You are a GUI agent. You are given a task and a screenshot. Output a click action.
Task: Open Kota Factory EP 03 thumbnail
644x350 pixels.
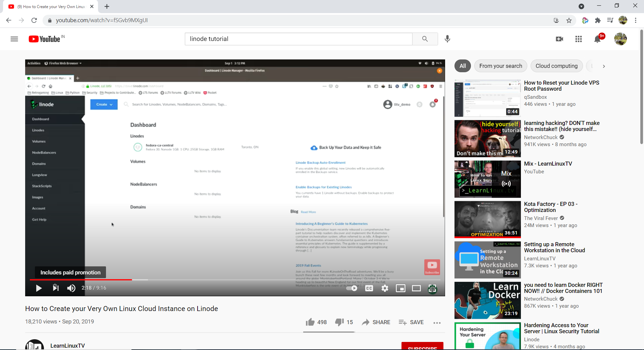coord(487,219)
